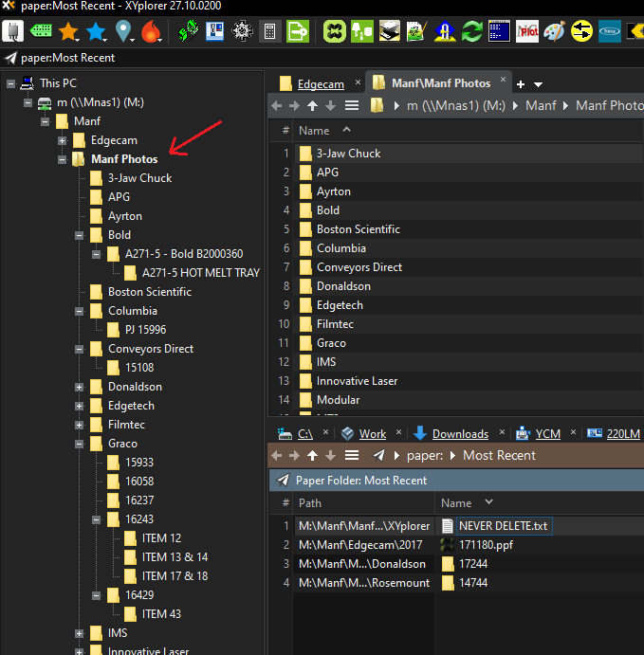The width and height of the screenshot is (644, 655).
Task: Collapse the 16243 folder node
Action: (97, 519)
